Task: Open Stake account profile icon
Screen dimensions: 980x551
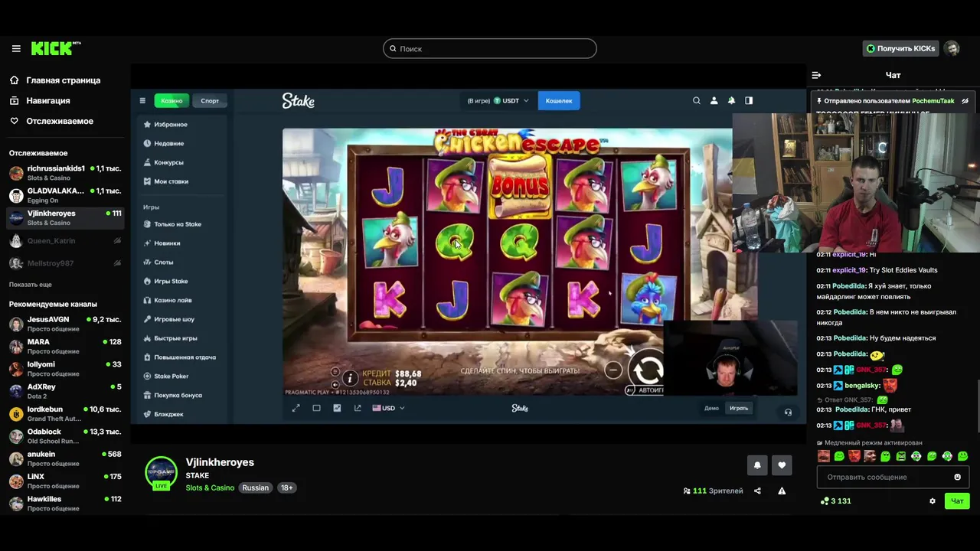Action: [x=714, y=100]
